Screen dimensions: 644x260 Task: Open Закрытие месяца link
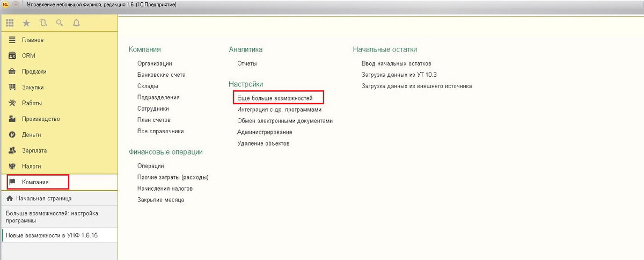click(160, 200)
